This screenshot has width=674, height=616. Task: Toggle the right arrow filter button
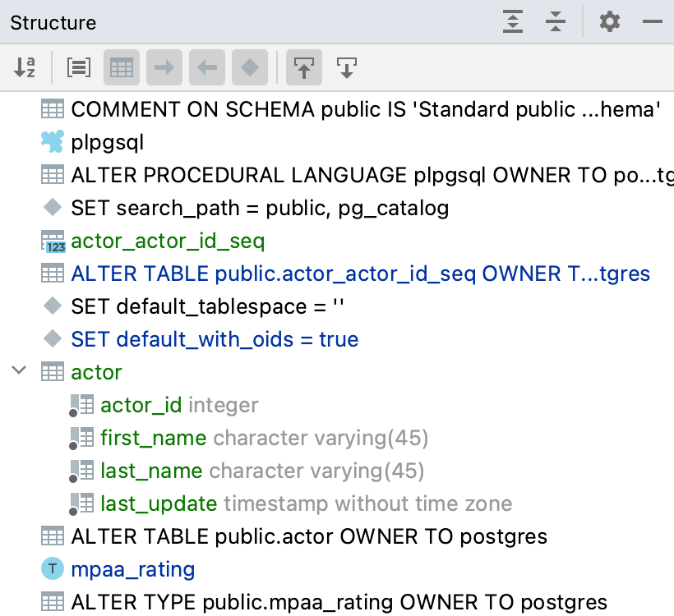coord(164,68)
